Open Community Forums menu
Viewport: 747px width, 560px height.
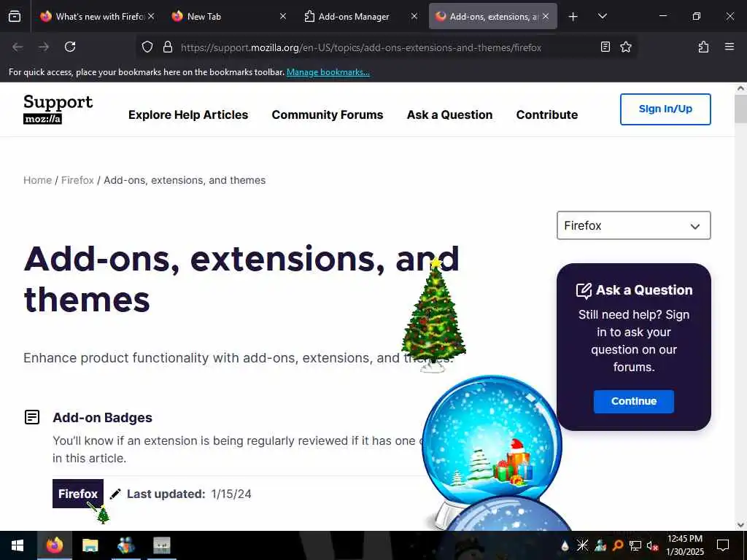click(328, 114)
